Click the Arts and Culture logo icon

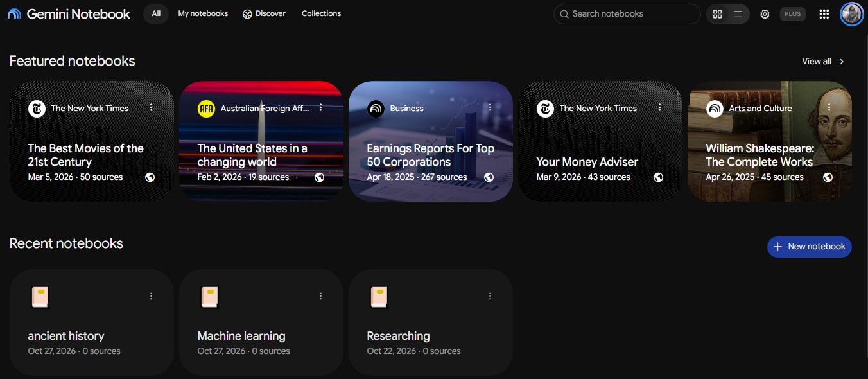[715, 109]
